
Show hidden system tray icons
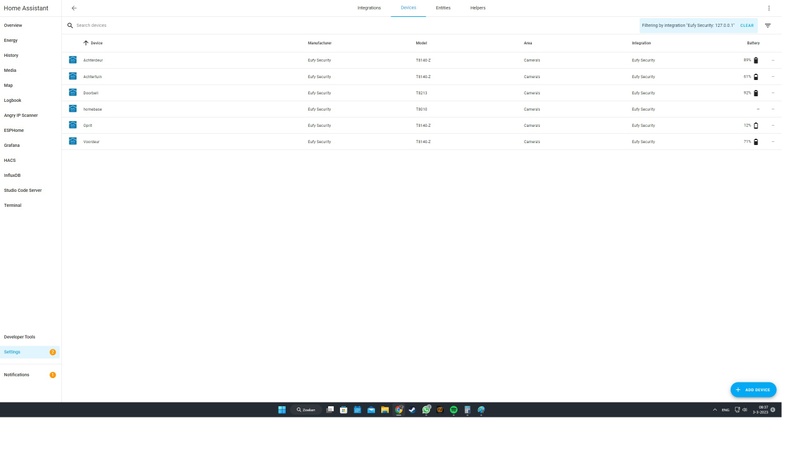[715, 410]
